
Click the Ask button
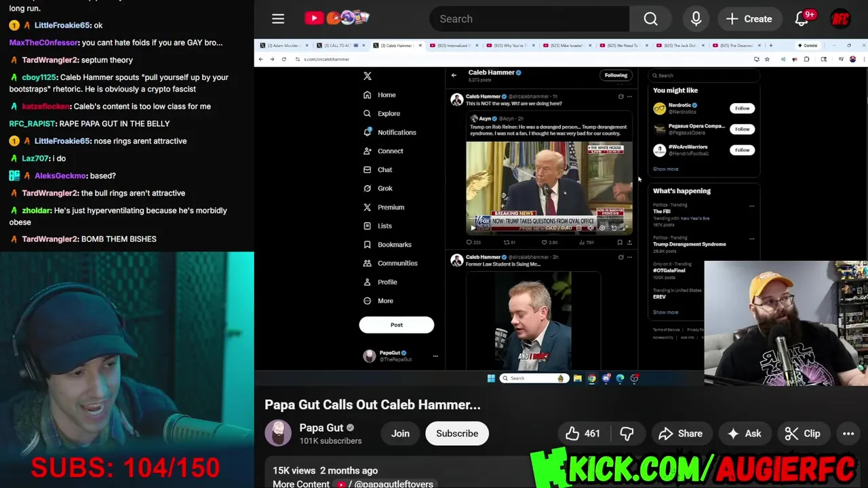[x=744, y=434]
